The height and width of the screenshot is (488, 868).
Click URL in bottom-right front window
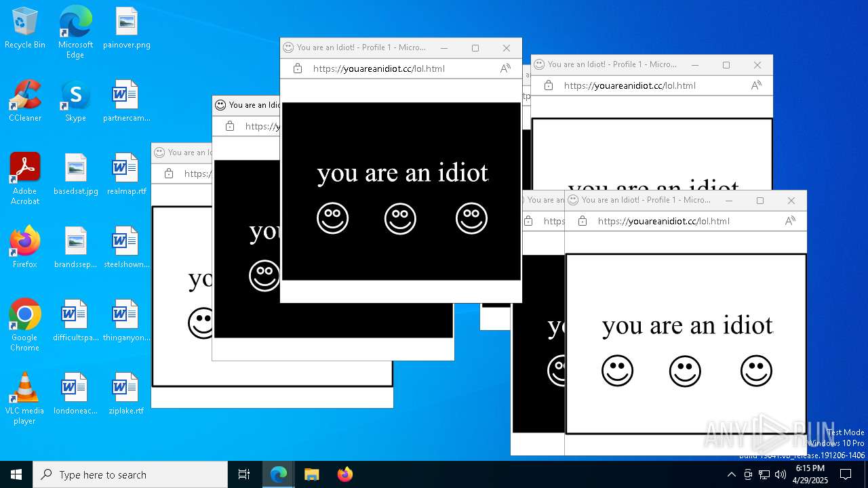tap(664, 221)
